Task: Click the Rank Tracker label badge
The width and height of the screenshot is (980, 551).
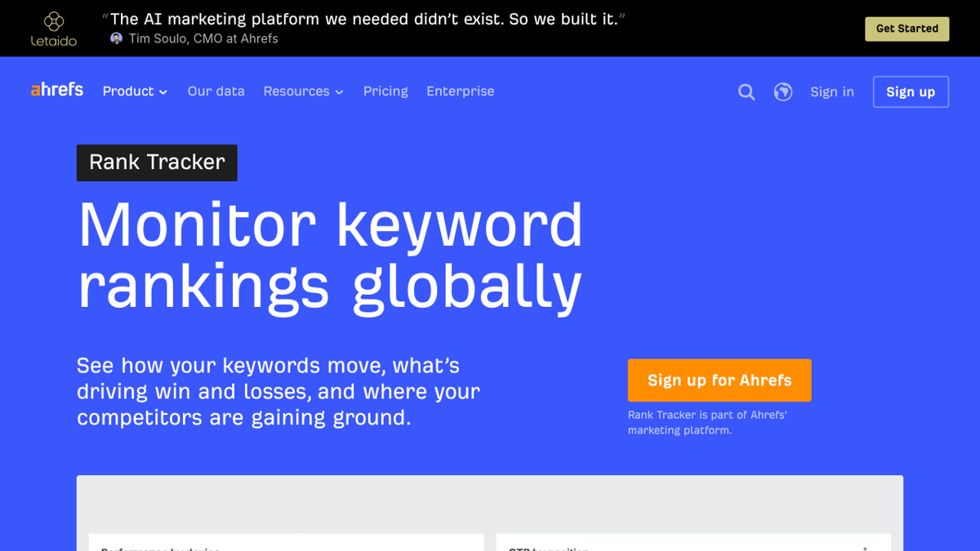Action: click(157, 162)
